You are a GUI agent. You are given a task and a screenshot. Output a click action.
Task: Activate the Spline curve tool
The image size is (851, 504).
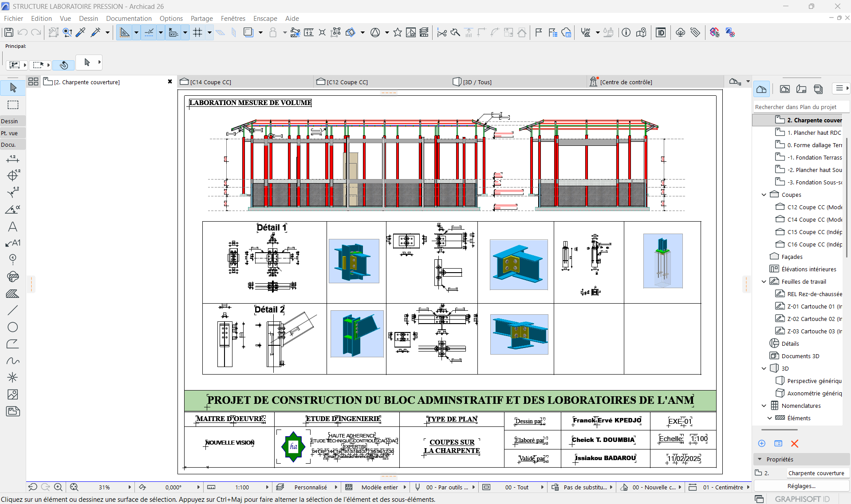pos(12,361)
